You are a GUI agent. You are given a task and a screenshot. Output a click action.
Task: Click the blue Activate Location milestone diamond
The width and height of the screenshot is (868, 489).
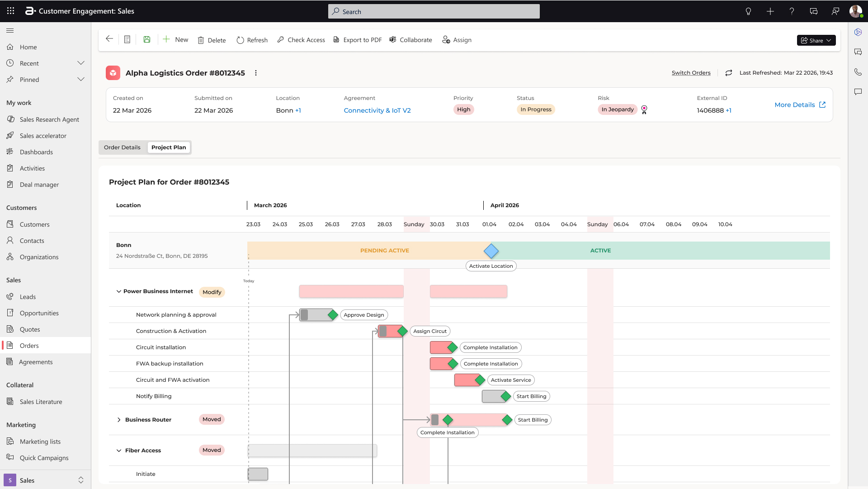(491, 251)
